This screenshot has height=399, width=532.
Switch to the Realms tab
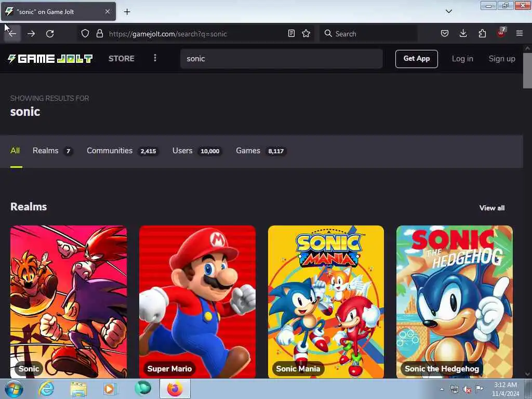[x=52, y=151]
